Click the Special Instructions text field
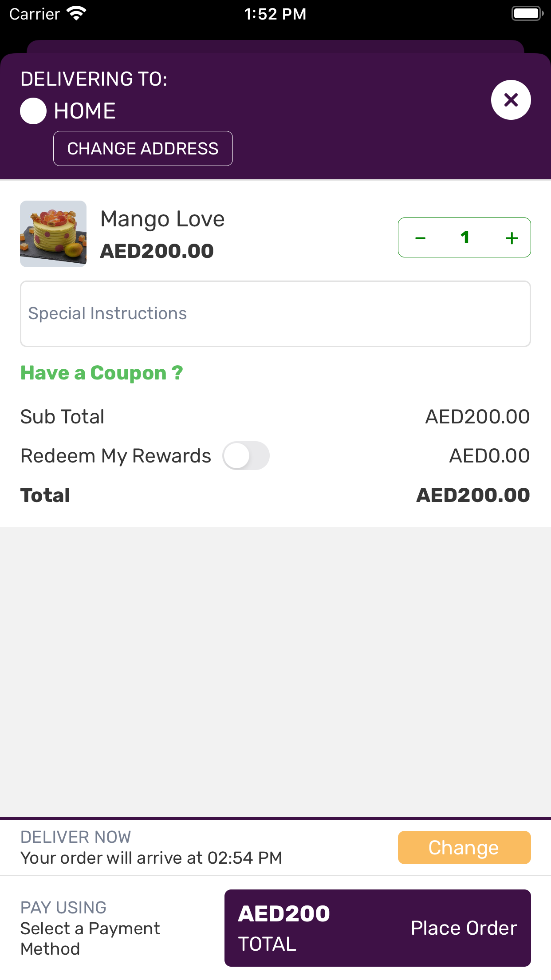Screen dimensions: 551x980 click(x=275, y=313)
